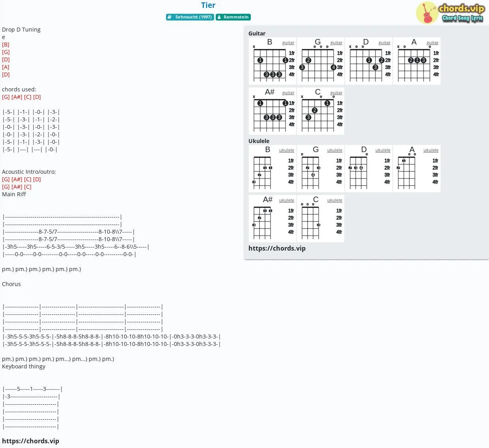Image resolution: width=489 pixels, height=448 pixels.
Task: Click 'guitar' link on A chord card
Action: (433, 43)
